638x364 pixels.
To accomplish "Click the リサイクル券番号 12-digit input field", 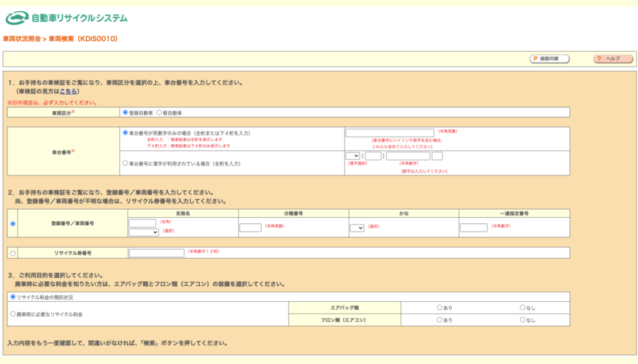I will click(x=156, y=253).
